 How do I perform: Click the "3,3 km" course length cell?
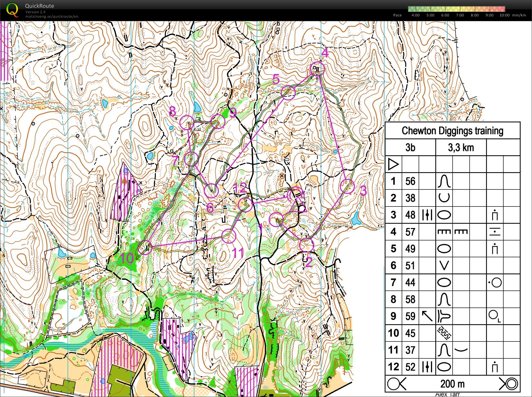coord(461,147)
